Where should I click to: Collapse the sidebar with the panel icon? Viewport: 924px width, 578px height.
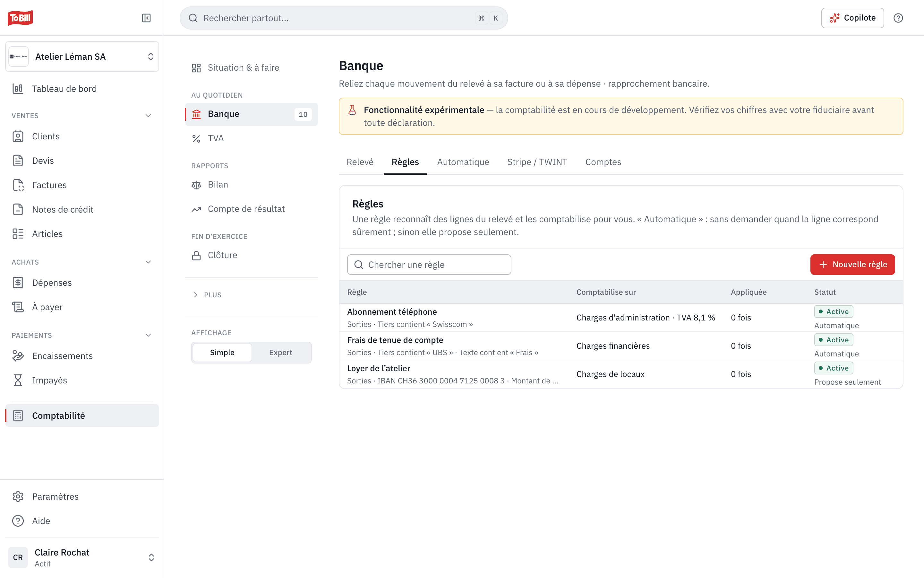tap(146, 18)
